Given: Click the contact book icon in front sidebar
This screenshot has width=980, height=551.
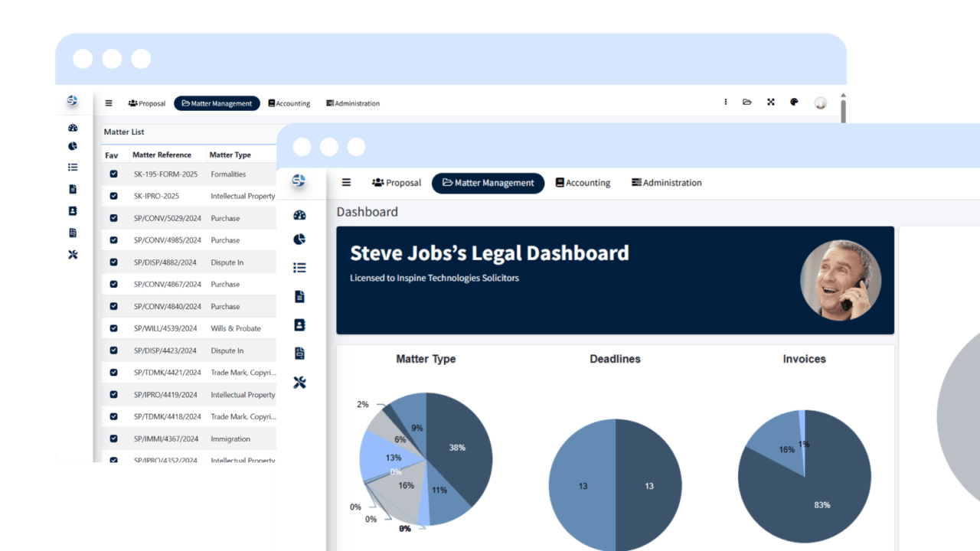Looking at the screenshot, I should 299,324.
